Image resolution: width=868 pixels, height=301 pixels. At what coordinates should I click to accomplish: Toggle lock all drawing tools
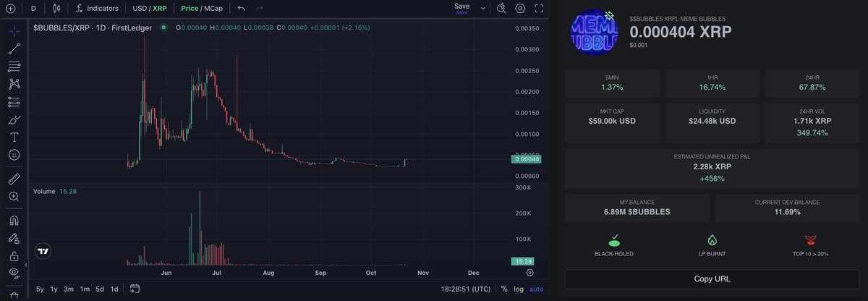pyautogui.click(x=14, y=255)
